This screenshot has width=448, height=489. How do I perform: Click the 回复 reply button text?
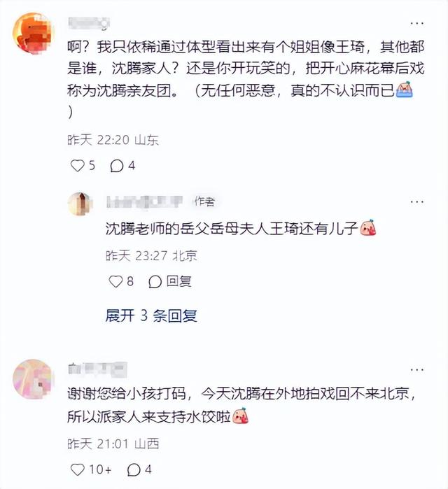[x=178, y=282]
